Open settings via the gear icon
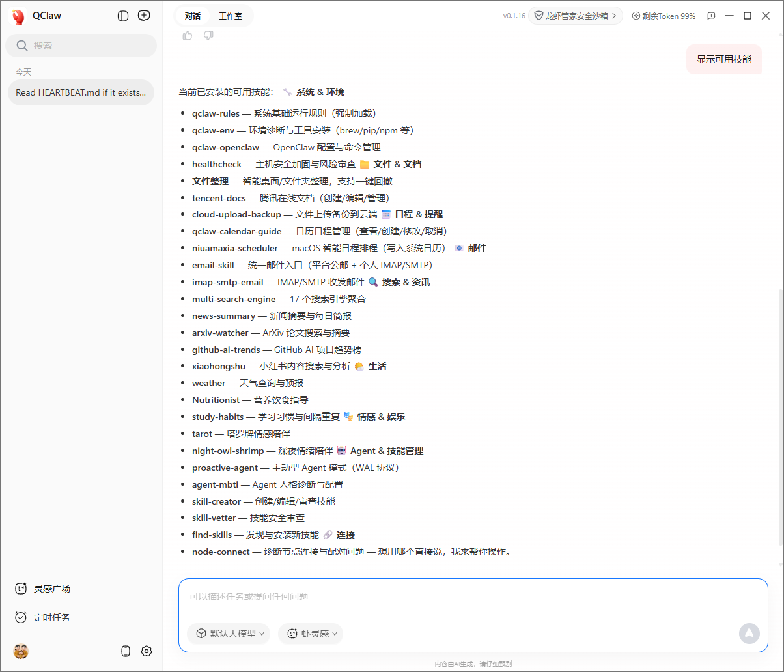Image resolution: width=784 pixels, height=672 pixels. [147, 651]
